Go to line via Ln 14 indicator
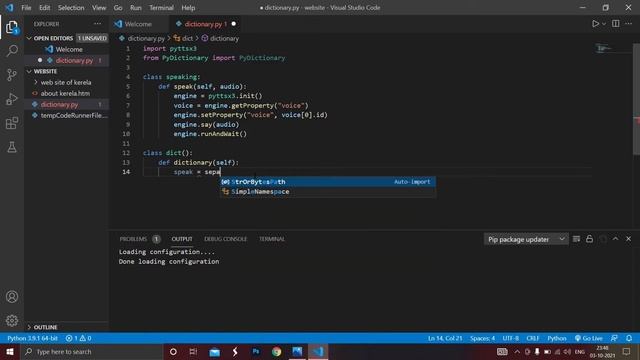The image size is (640, 360). point(445,338)
